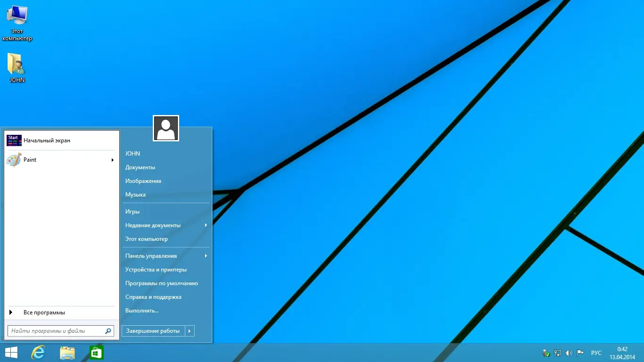Screen dimensions: 644x362
Task: Open Все программы list
Action: click(x=44, y=313)
